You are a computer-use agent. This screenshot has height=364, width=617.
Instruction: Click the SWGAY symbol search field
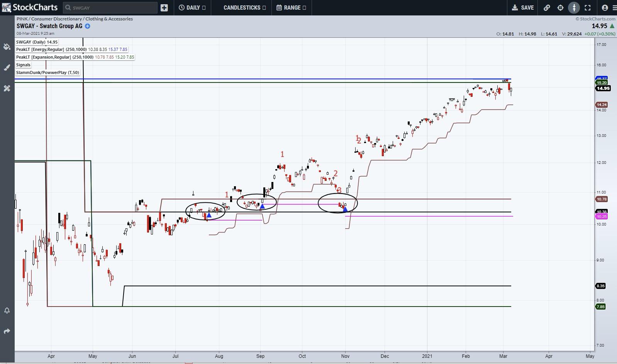(x=110, y=8)
